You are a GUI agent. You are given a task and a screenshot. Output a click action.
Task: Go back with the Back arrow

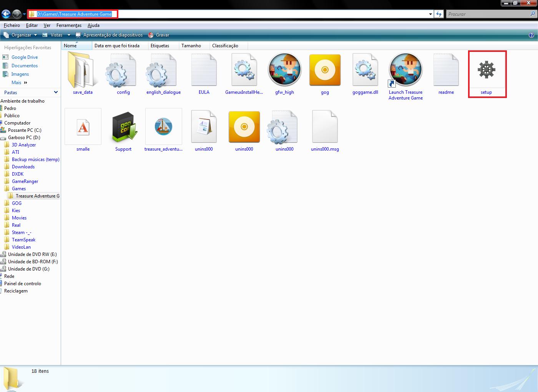pos(6,14)
